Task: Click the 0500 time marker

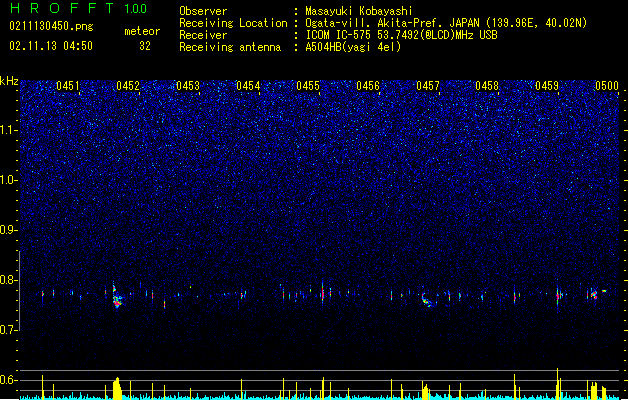Action: tap(607, 86)
